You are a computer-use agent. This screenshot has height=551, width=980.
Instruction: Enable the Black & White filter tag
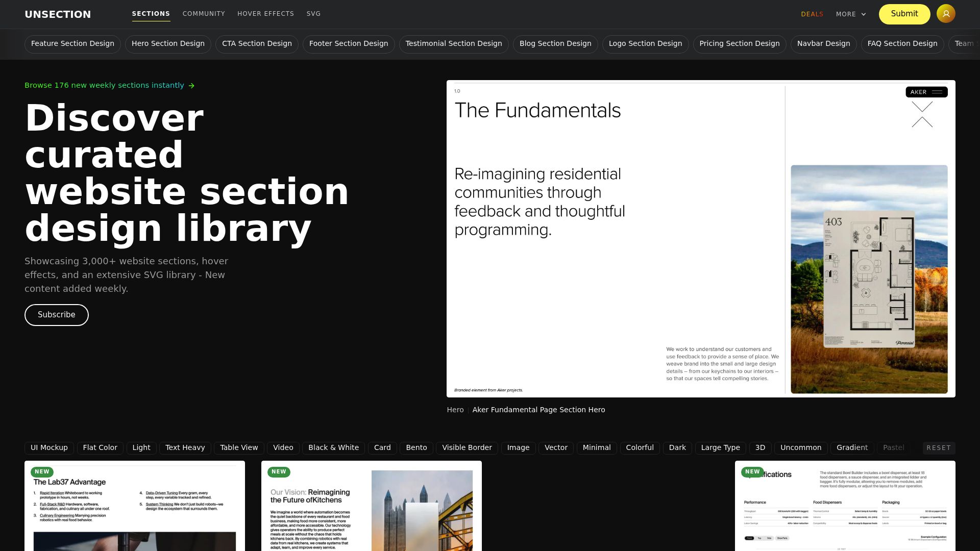tap(333, 448)
